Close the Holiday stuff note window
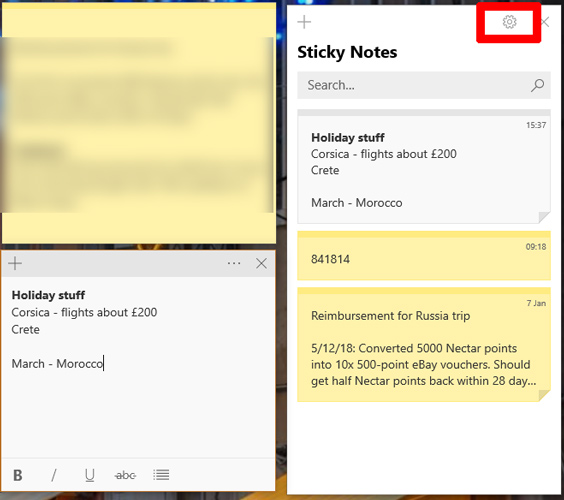 tap(261, 263)
